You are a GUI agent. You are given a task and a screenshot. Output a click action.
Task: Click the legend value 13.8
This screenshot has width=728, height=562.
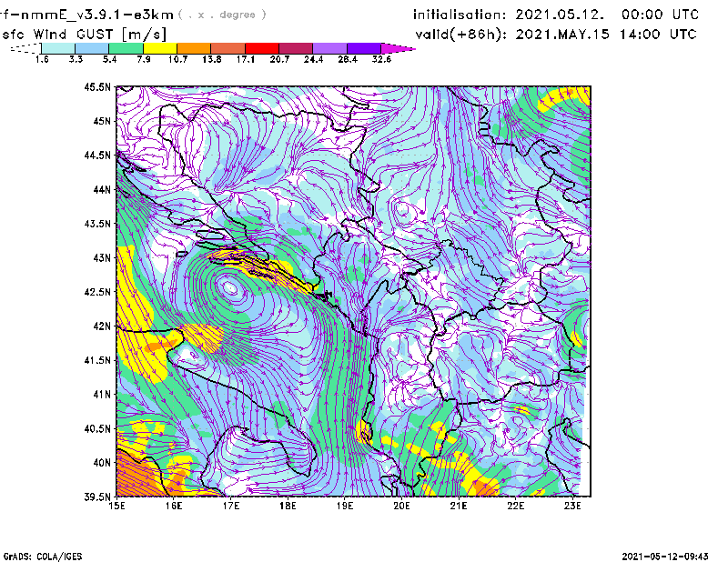[212, 59]
